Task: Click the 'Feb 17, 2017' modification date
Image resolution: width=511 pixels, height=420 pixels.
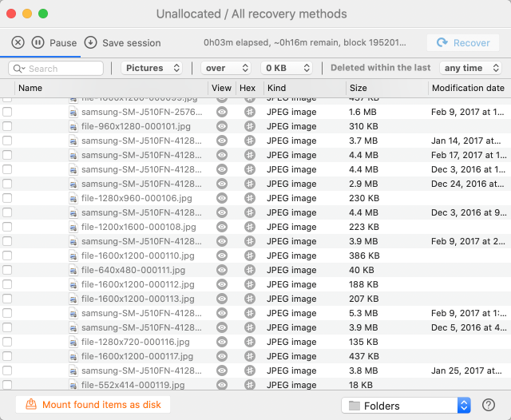Action: [x=469, y=155]
